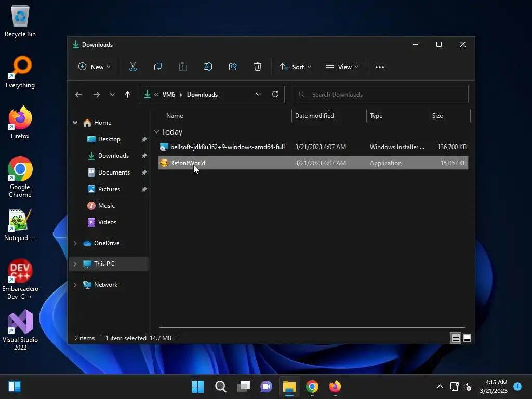The image size is (532, 399).
Task: Go up one folder level arrow
Action: coord(128,95)
